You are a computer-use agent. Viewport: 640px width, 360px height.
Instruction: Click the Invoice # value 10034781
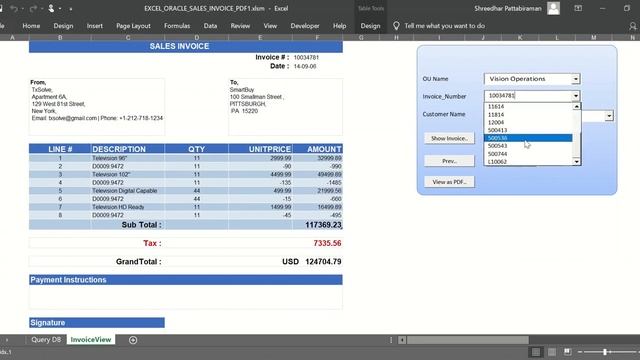point(306,58)
